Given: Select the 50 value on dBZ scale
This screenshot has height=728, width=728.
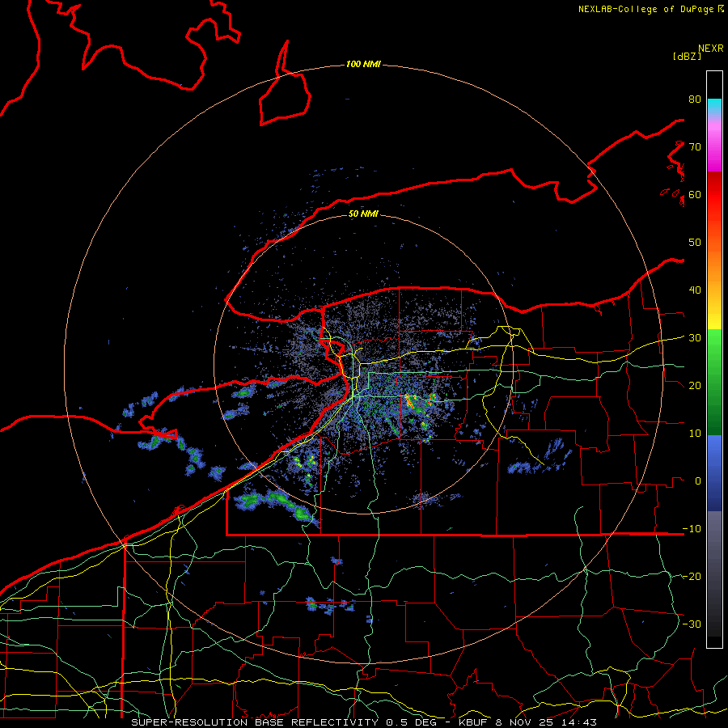Looking at the screenshot, I should tap(695, 243).
